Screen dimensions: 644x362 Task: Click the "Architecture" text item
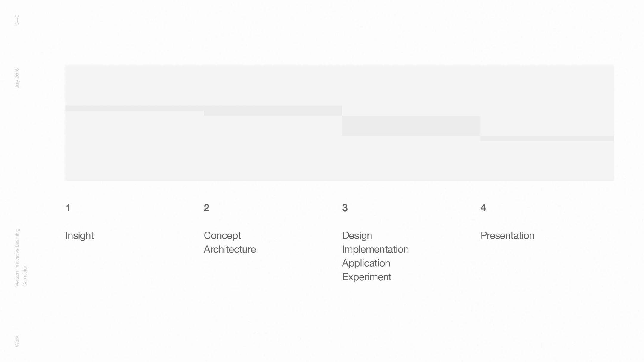click(230, 249)
